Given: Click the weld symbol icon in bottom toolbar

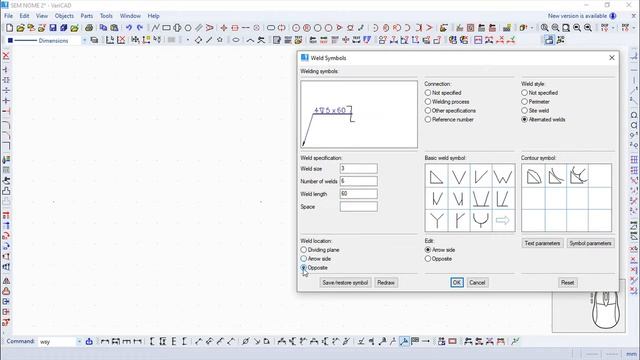Looking at the screenshot, I should coord(404,341).
